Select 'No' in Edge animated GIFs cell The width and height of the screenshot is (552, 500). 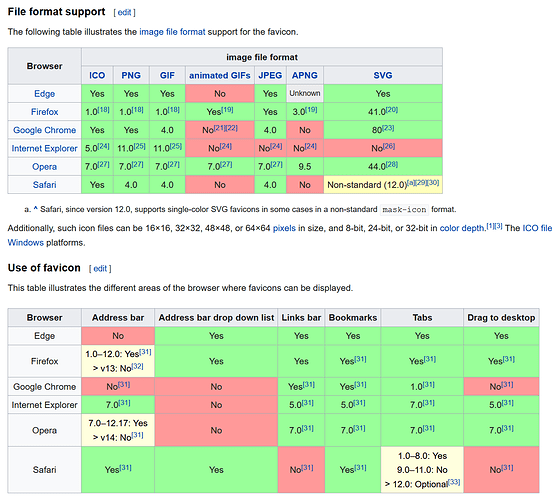pos(220,94)
